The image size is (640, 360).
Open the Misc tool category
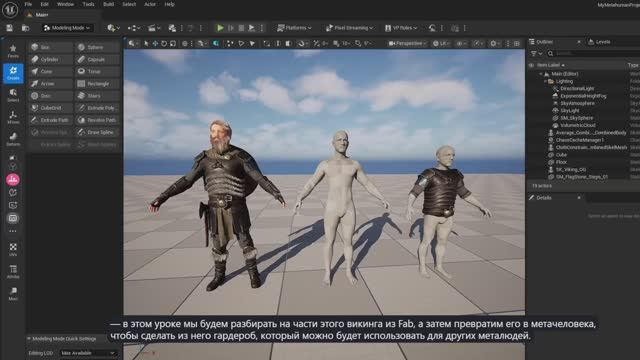[x=13, y=294]
